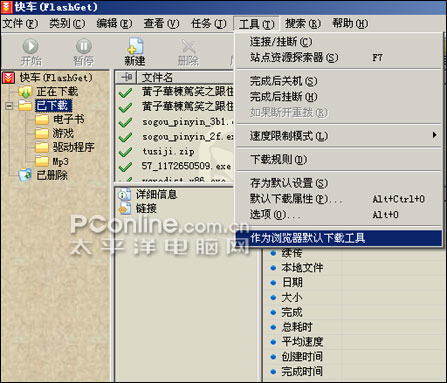This screenshot has width=447, height=383.
Task: Open the 文件(F) menu
Action: point(20,24)
